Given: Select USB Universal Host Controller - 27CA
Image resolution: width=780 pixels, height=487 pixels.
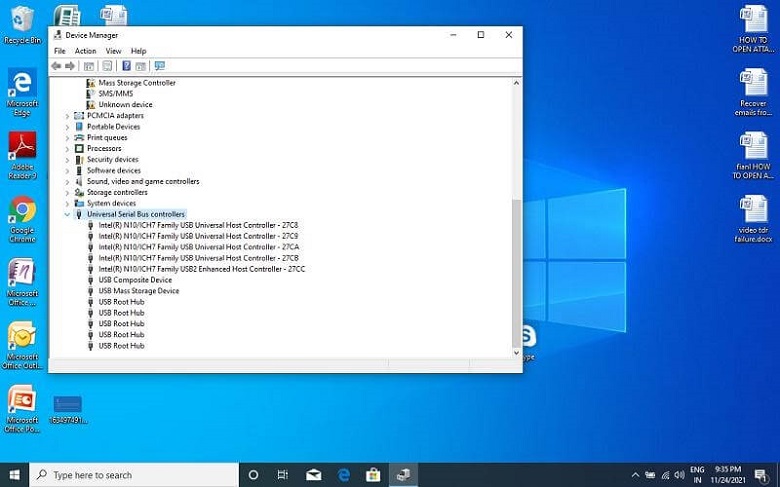Looking at the screenshot, I should point(199,247).
